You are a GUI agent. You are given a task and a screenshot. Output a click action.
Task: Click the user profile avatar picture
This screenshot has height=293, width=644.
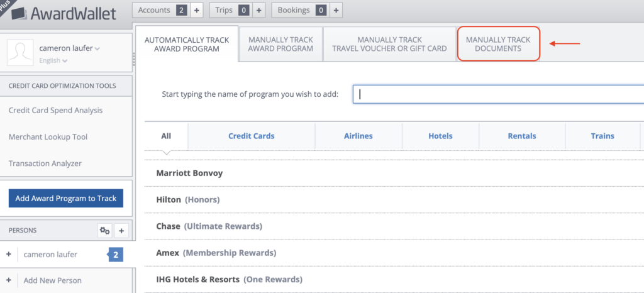tap(20, 53)
